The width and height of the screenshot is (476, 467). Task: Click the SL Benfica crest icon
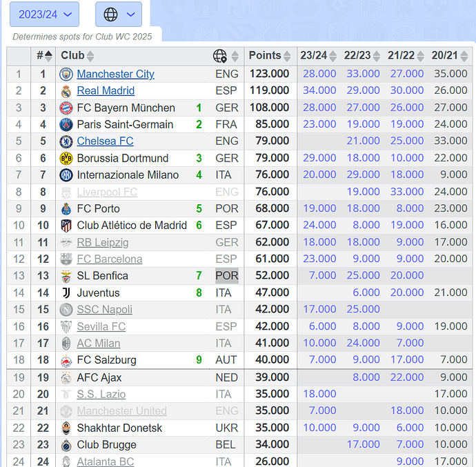click(66, 276)
